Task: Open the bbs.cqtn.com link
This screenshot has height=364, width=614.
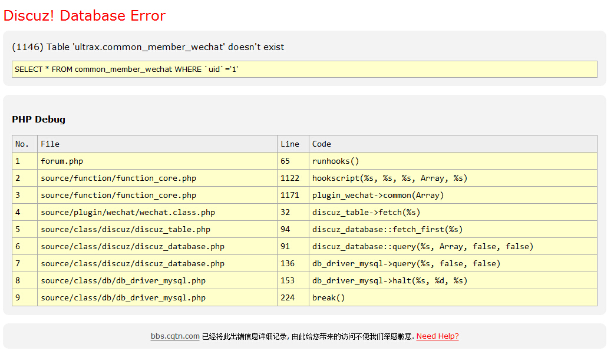Action: pos(175,336)
